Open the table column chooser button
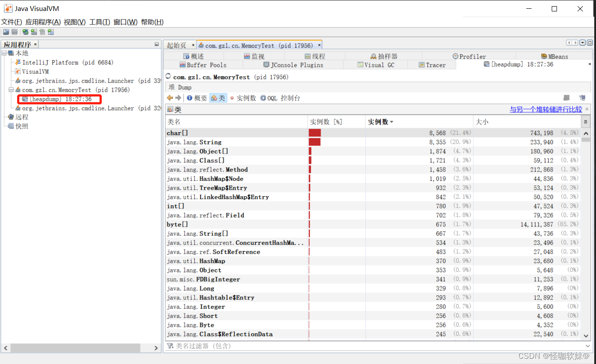The width and height of the screenshot is (596, 364). (585, 121)
